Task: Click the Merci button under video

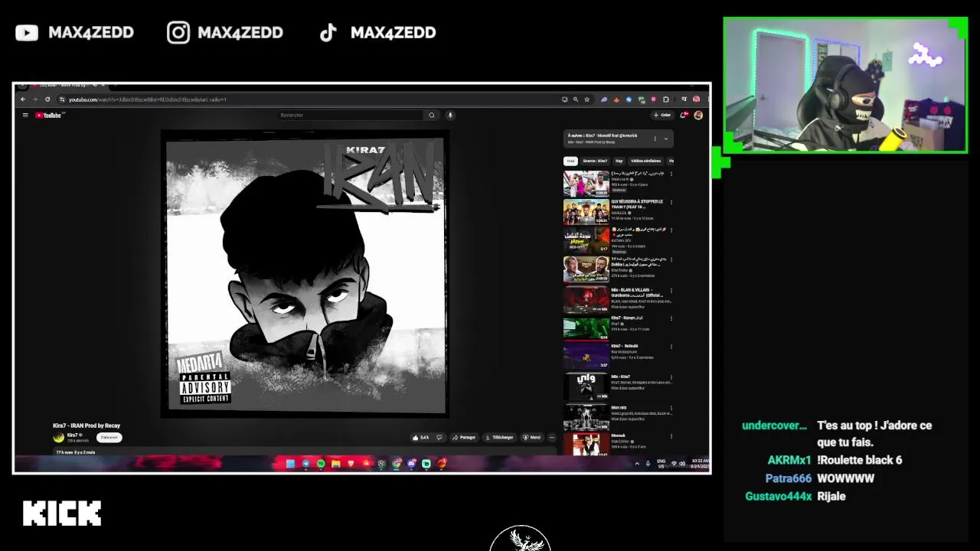Action: tap(532, 438)
